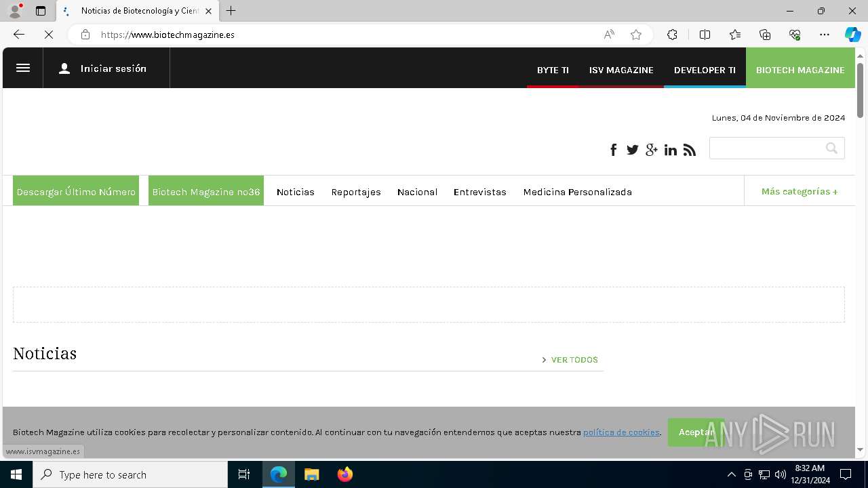
Task: Close the Noticias de Biotecnología tab
Action: [x=208, y=11]
